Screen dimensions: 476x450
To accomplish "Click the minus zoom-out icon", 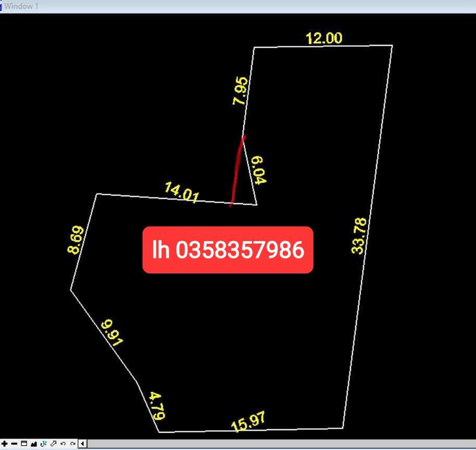I will coord(14,444).
